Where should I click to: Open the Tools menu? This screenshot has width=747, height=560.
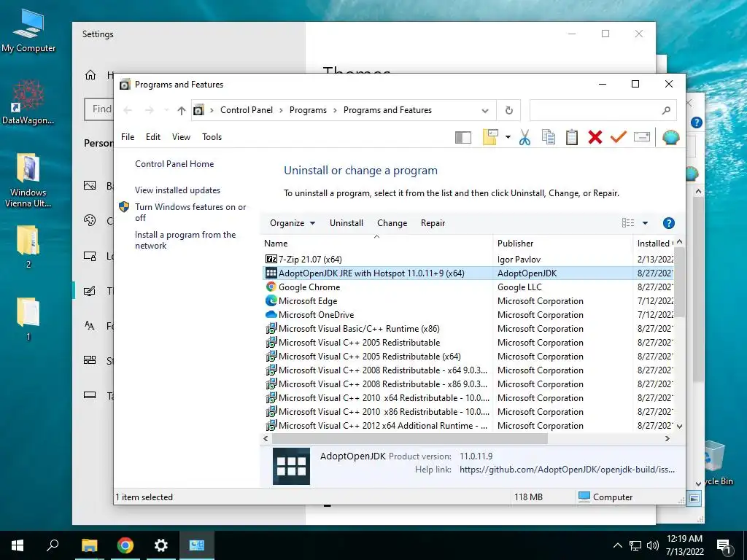pyautogui.click(x=212, y=137)
